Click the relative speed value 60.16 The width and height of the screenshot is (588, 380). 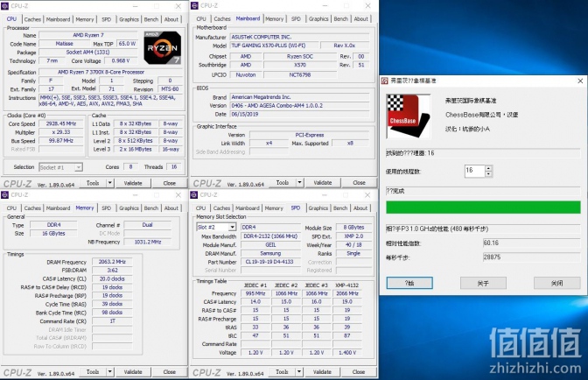click(531, 243)
